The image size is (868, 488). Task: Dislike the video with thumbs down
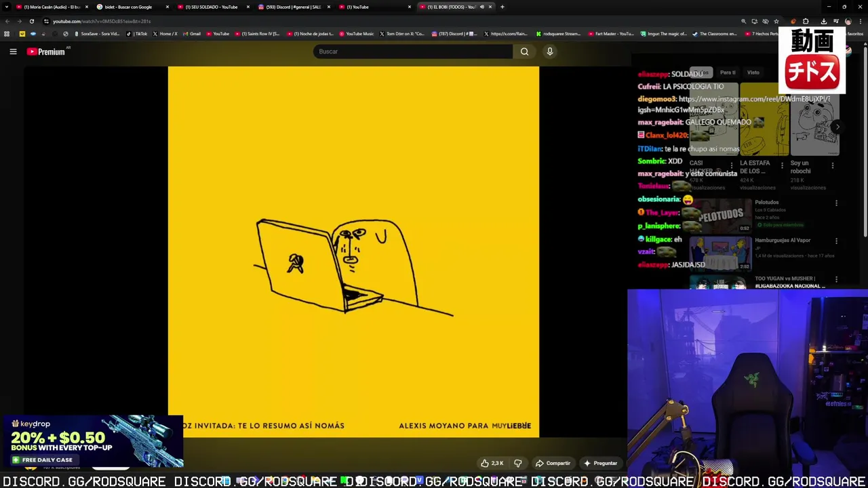(x=518, y=464)
